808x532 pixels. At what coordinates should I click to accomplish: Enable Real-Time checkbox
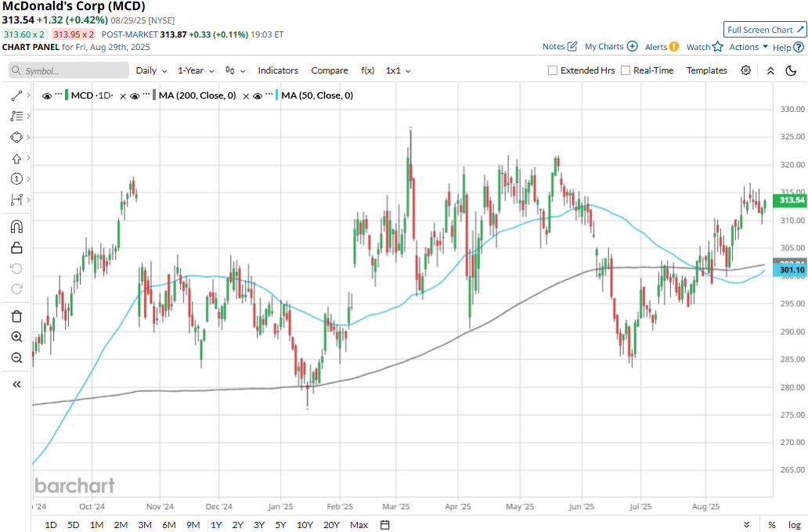[626, 70]
